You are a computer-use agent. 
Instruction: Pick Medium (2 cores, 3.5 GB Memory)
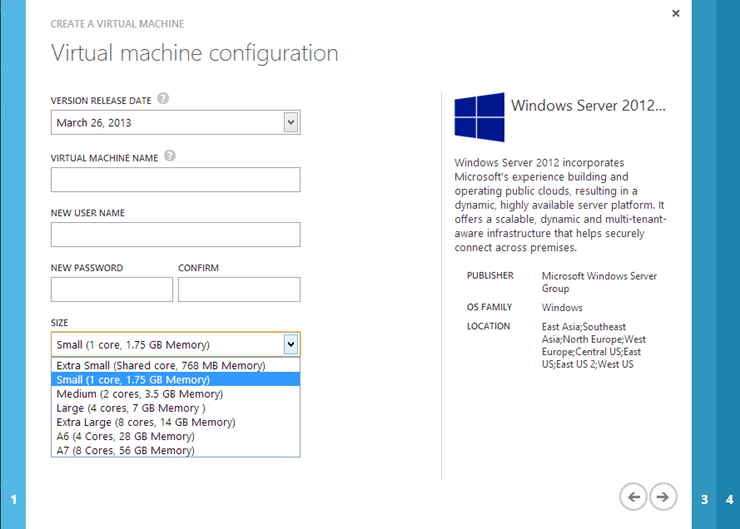coord(176,394)
